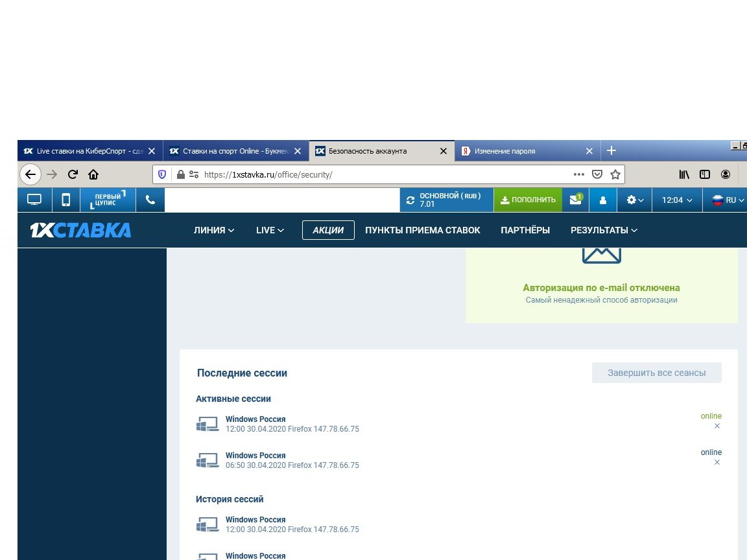Viewport: 747px width, 560px height.
Task: Click the desktop version monitor icon
Action: [34, 200]
